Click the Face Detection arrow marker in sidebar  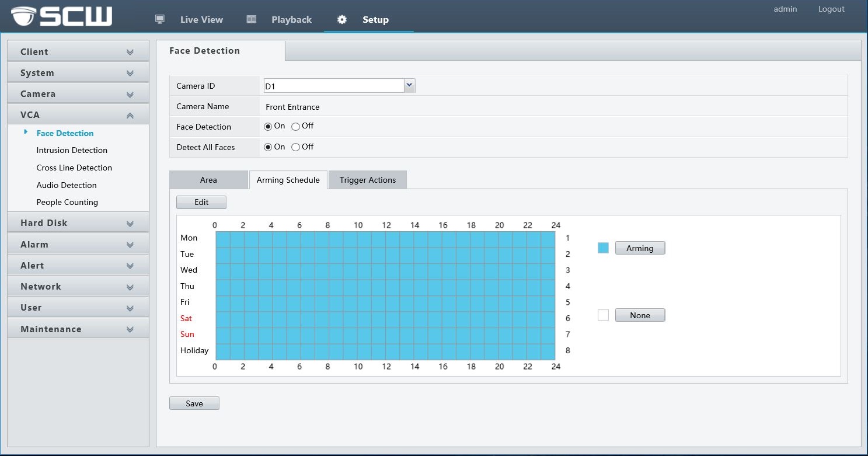[x=26, y=133]
